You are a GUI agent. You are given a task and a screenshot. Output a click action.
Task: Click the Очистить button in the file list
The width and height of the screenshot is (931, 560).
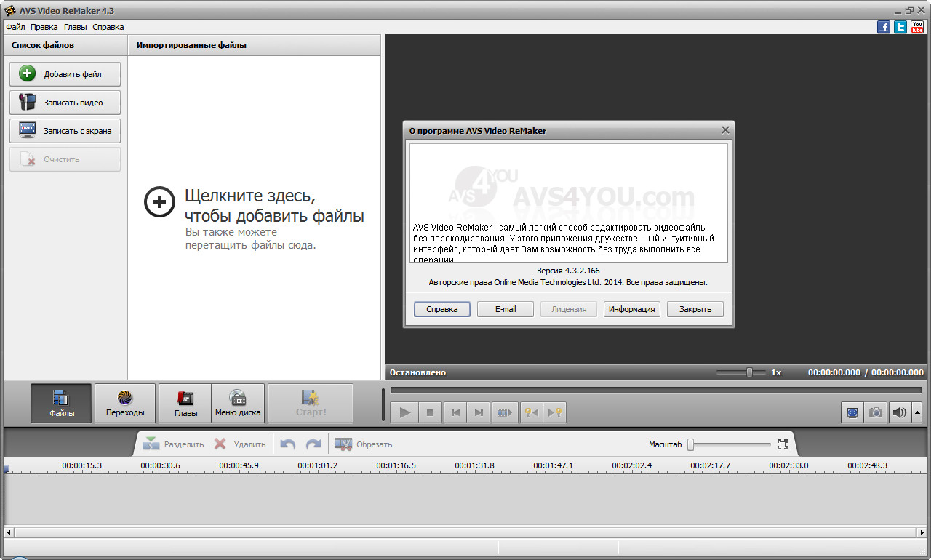click(x=65, y=159)
